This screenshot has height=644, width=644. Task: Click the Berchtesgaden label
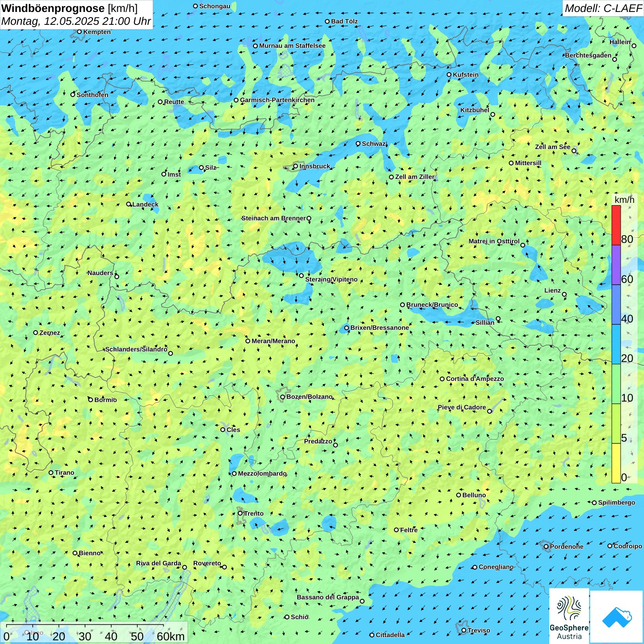point(588,55)
